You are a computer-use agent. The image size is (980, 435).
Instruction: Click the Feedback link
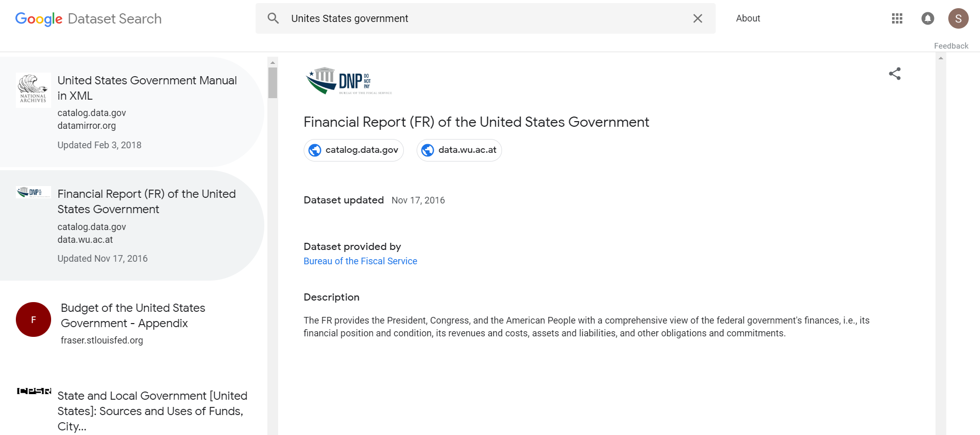coord(951,46)
